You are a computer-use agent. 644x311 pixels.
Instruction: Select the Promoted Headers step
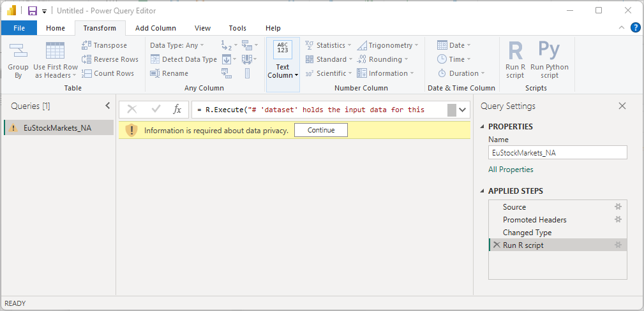click(557, 219)
